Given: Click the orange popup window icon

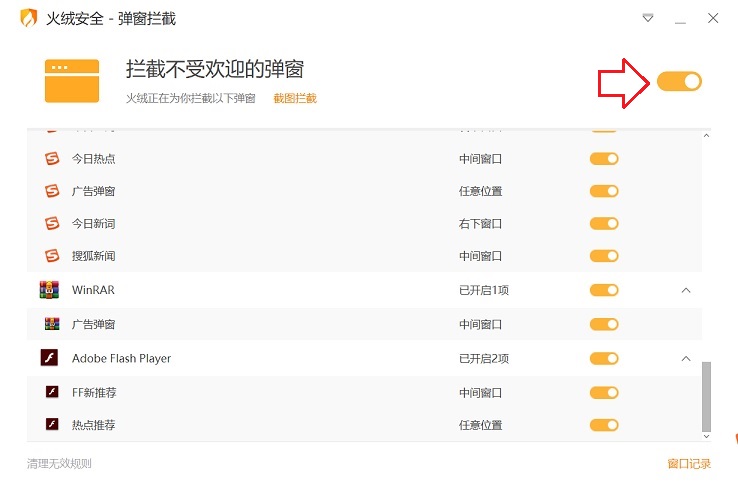Looking at the screenshot, I should (72, 81).
